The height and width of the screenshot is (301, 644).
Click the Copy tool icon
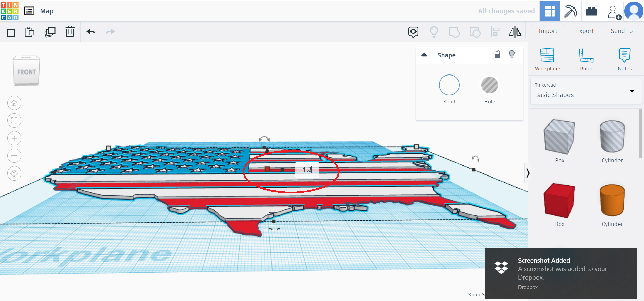coord(10,32)
